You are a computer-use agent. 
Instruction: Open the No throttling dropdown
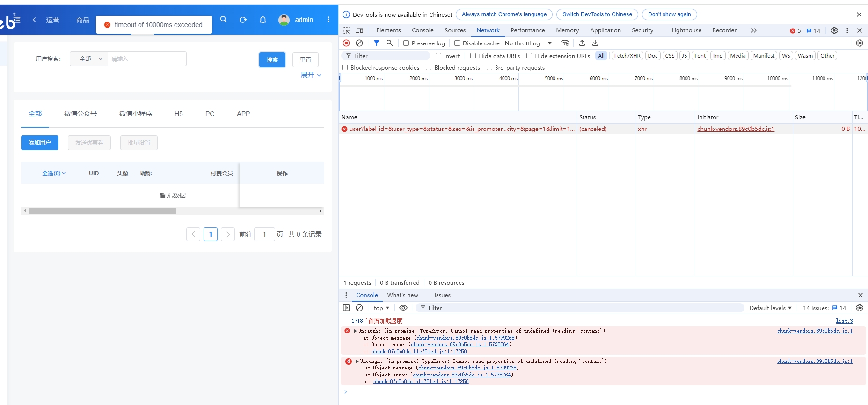(528, 43)
